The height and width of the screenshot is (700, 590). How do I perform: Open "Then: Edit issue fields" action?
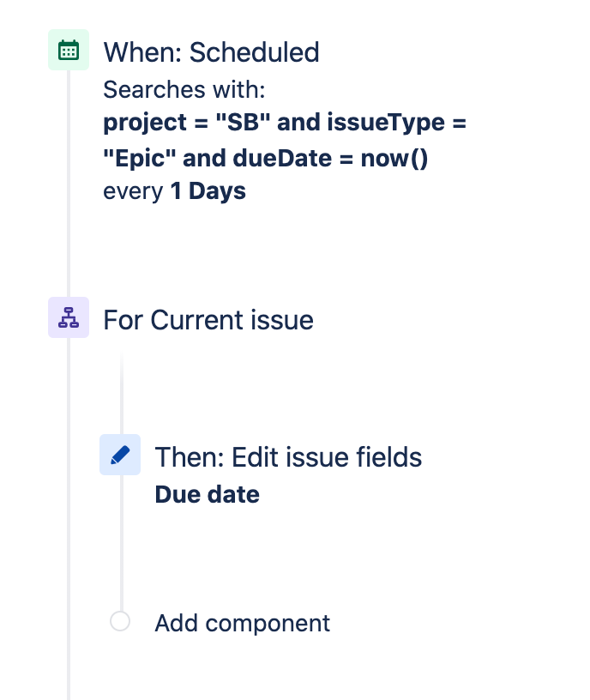point(288,457)
